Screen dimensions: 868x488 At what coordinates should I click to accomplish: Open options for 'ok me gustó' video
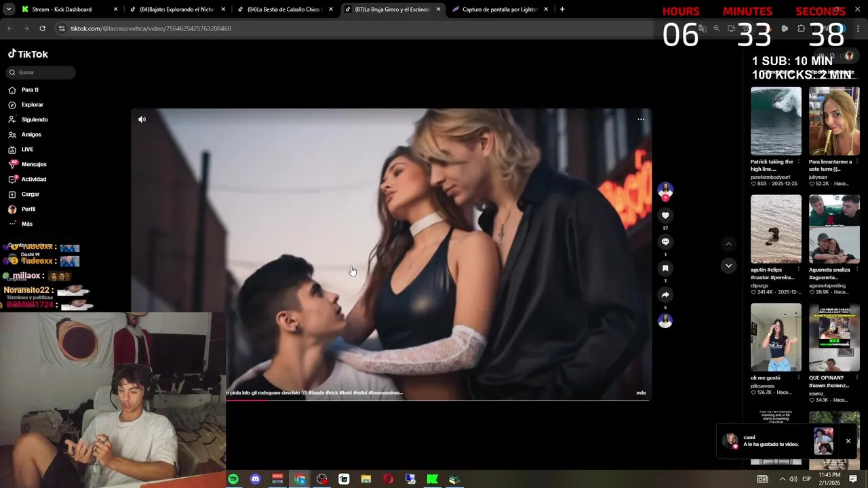click(x=799, y=378)
